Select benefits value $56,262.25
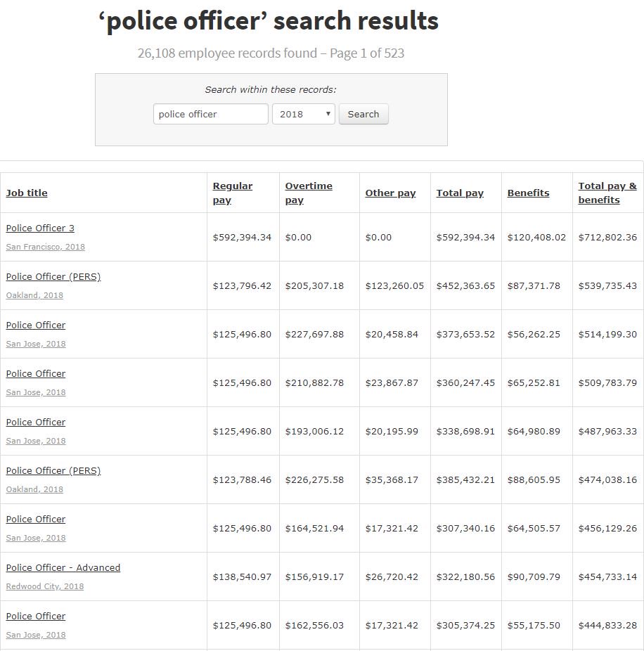The width and height of the screenshot is (644, 651). tap(534, 334)
